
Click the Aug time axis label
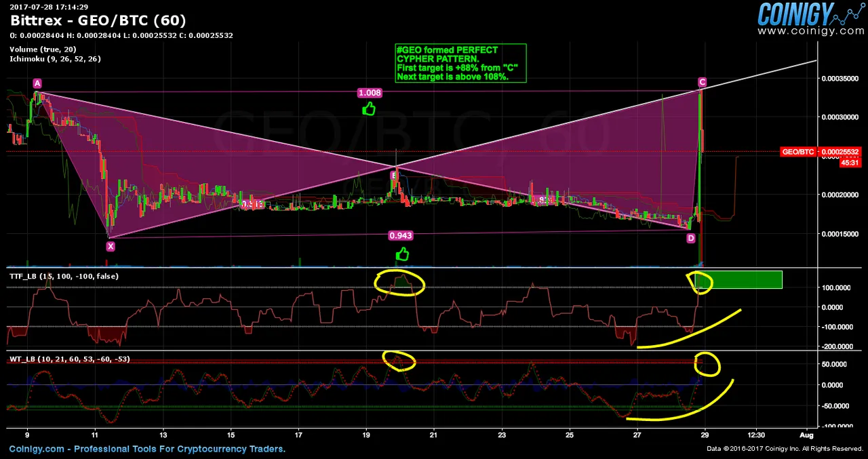(806, 435)
